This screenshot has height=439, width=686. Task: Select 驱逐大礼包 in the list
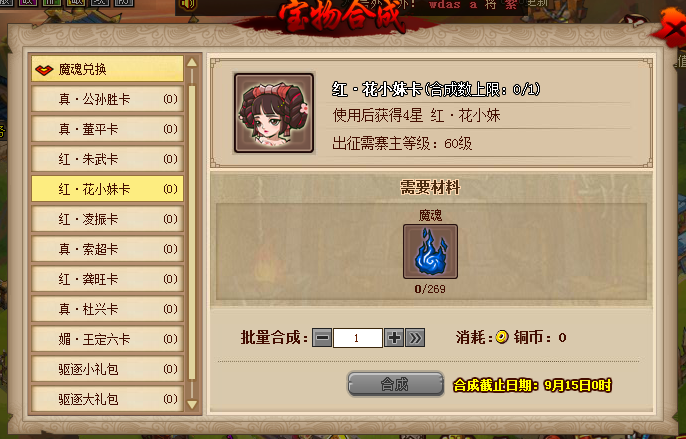(x=107, y=399)
